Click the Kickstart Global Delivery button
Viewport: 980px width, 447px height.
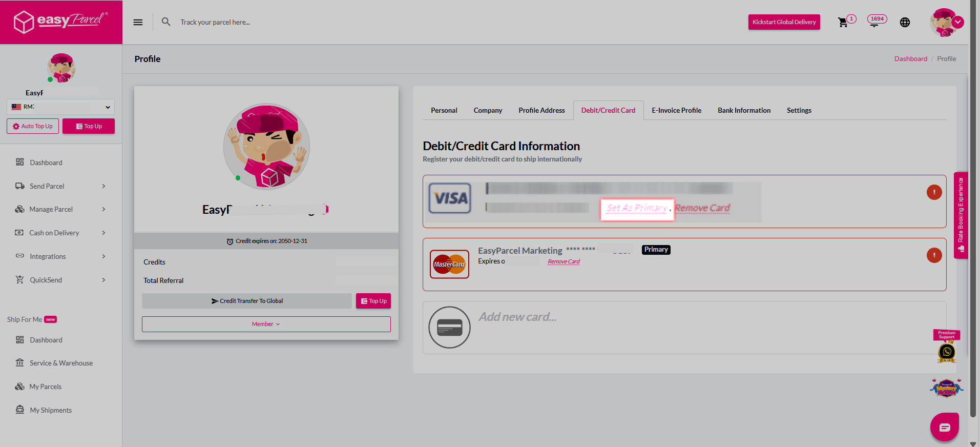(784, 22)
